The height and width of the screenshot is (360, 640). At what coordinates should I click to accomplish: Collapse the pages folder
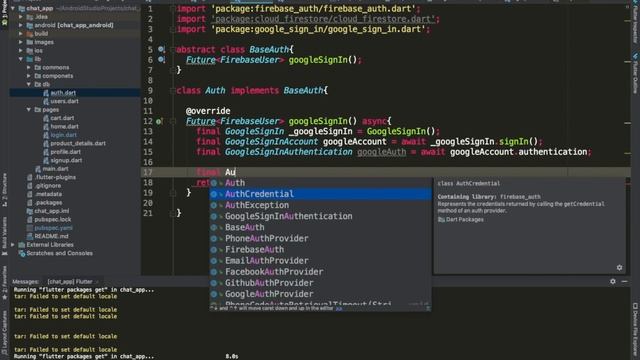(x=29, y=109)
